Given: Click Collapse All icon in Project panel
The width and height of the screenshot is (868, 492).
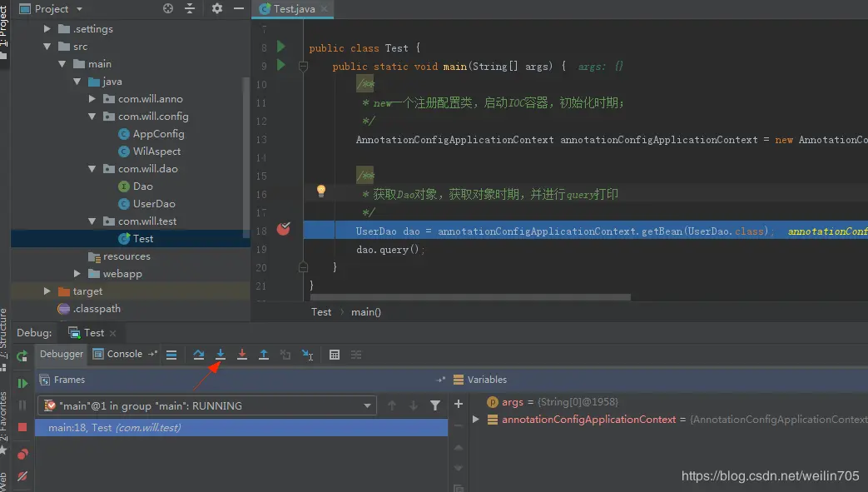Looking at the screenshot, I should click(190, 8).
